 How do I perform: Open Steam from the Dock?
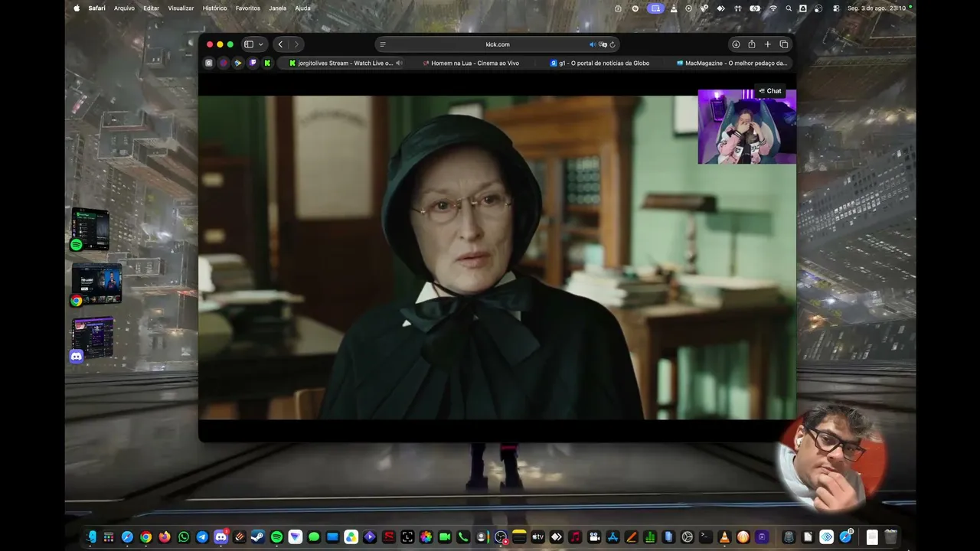pos(258,537)
